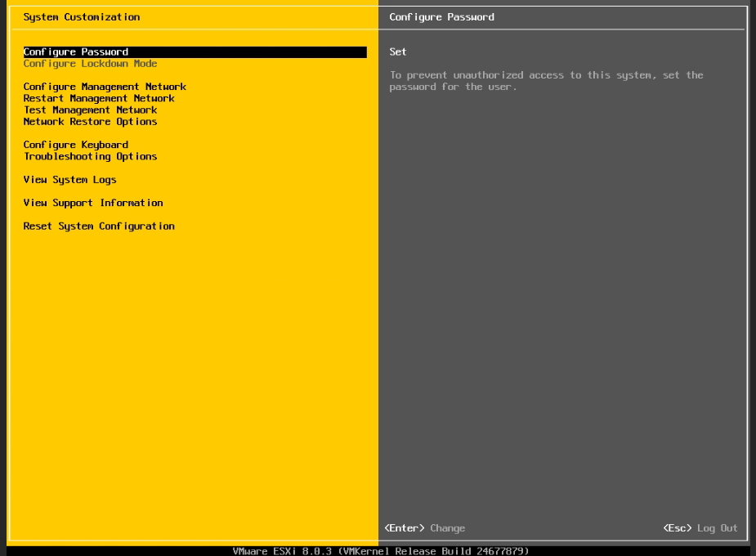This screenshot has width=756, height=556.
Task: Click the <Esc> Log Out hint
Action: click(x=700, y=528)
